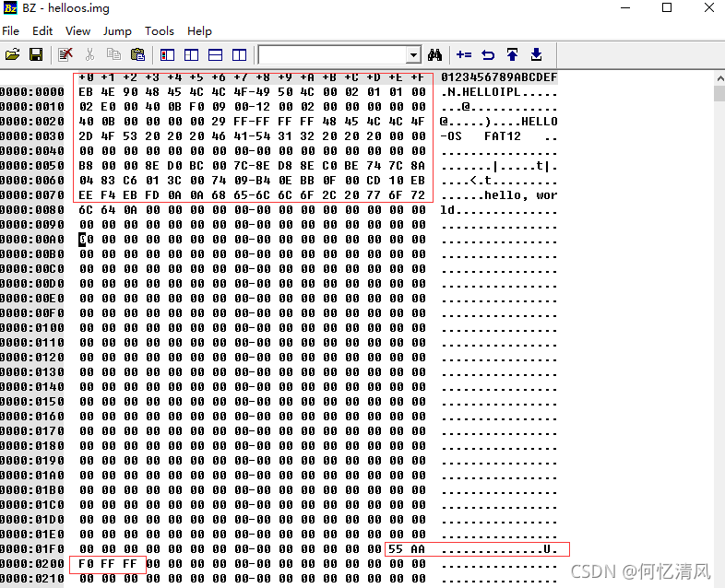The width and height of the screenshot is (725, 588).
Task: Select byte 6C at start of row 0000:0080
Action: (86, 210)
